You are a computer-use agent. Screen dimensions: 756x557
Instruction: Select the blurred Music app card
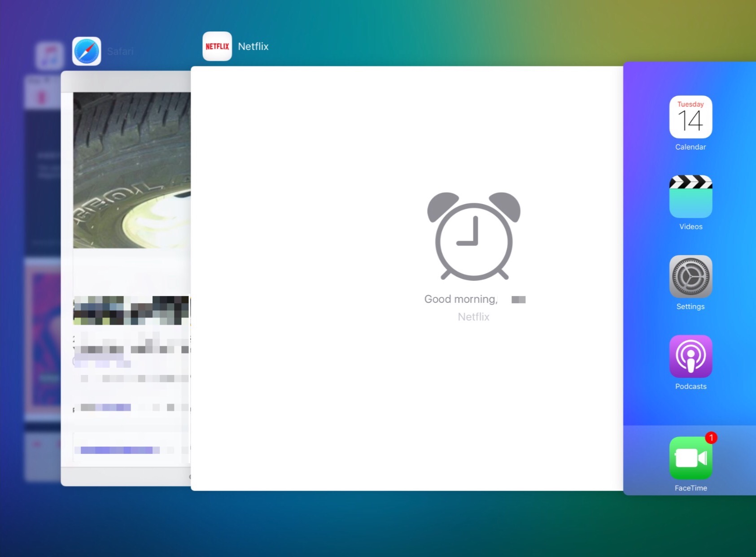click(43, 278)
